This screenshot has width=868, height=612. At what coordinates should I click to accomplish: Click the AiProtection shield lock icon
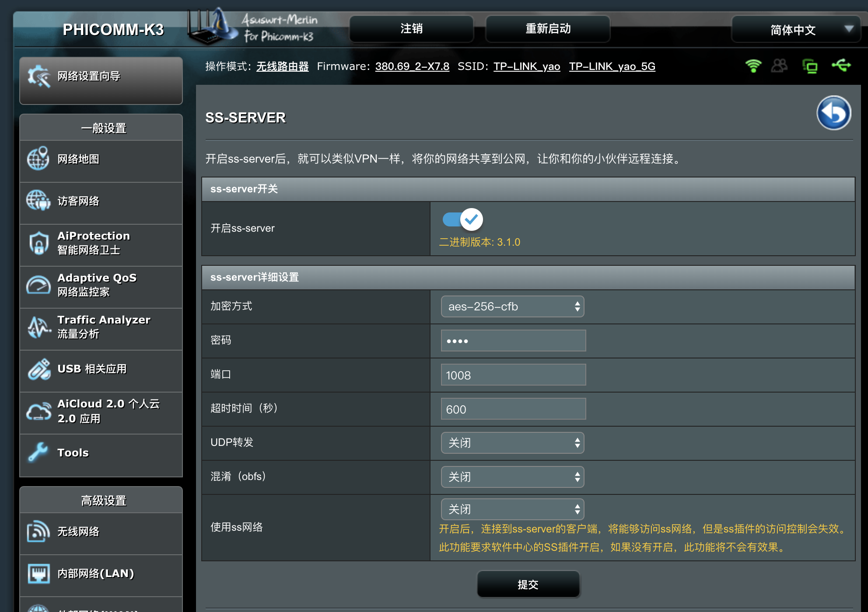pos(38,243)
